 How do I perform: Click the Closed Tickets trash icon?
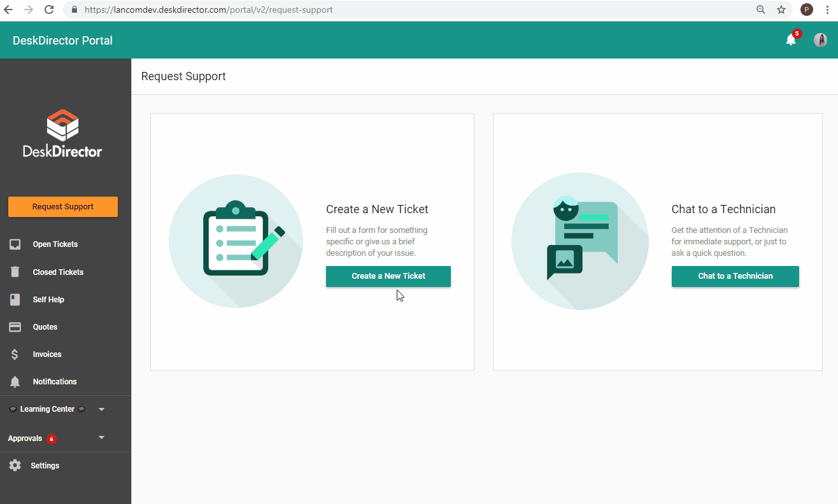(15, 272)
